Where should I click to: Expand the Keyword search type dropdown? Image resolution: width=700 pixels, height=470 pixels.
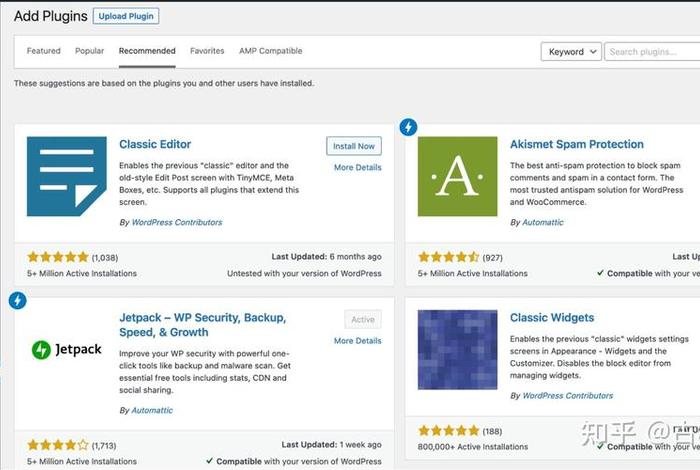571,52
